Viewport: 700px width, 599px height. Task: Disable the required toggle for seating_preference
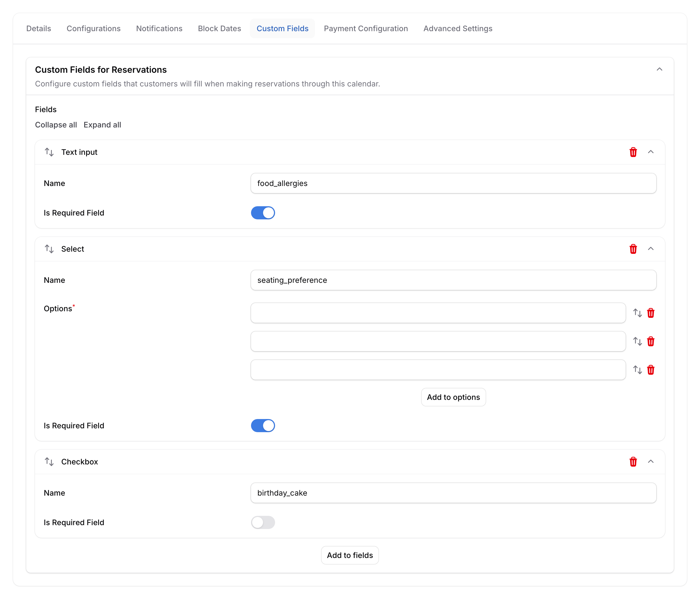click(263, 426)
